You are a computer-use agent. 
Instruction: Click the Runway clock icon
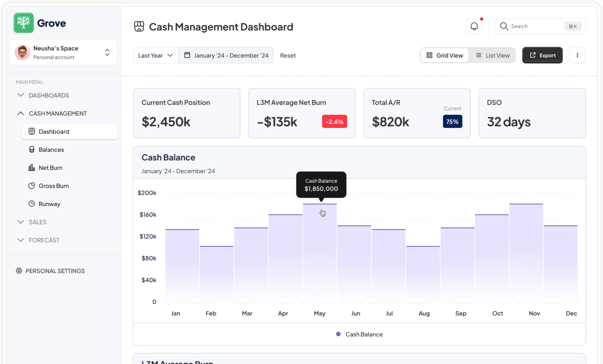click(x=32, y=204)
